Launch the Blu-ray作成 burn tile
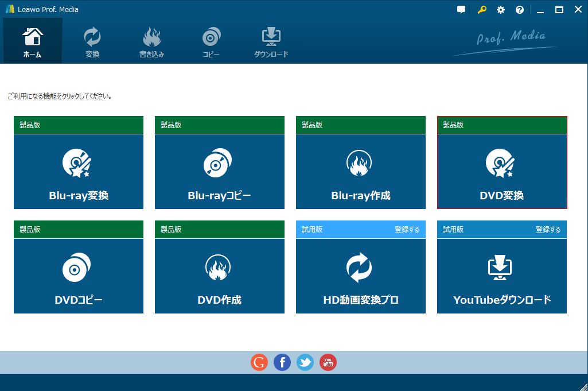The image size is (588, 391). (x=361, y=172)
